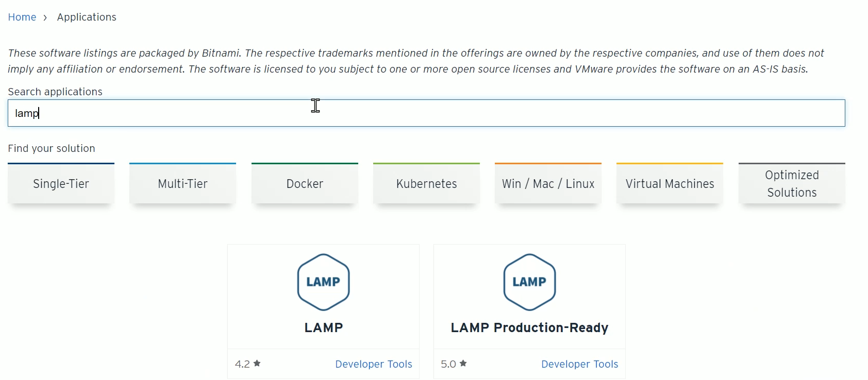Click the star next to 4.2 rating

coord(257,364)
